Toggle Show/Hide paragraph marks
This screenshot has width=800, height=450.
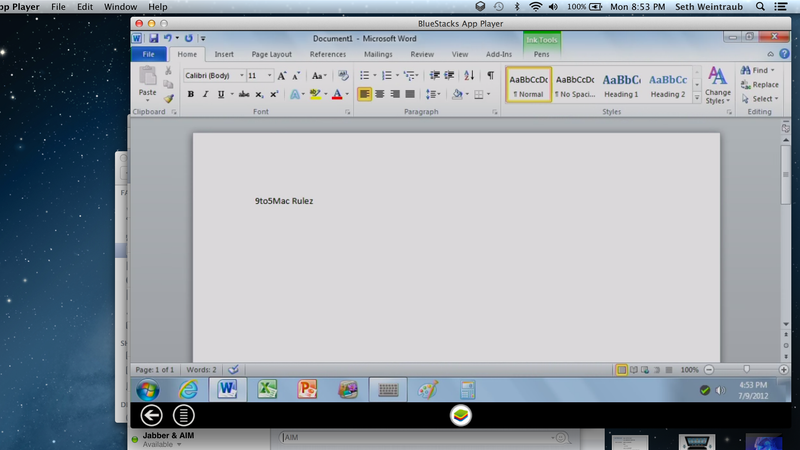[x=490, y=76]
